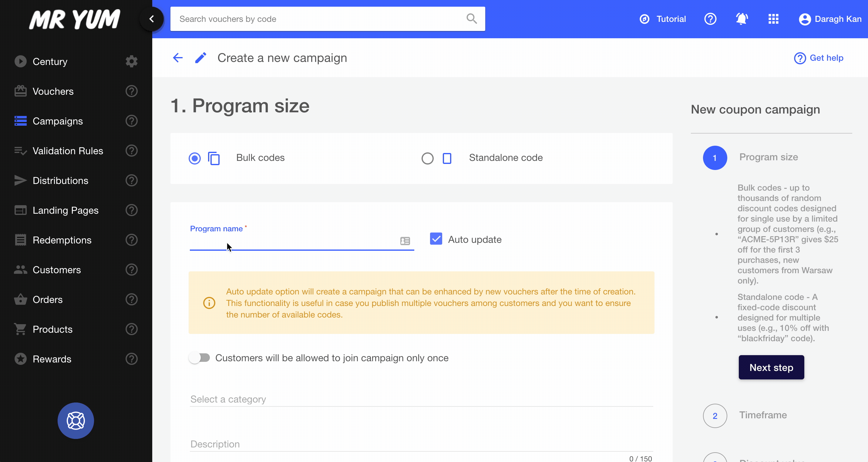Viewport: 868px width, 462px height.
Task: Click the Tutorial link
Action: tap(671, 19)
